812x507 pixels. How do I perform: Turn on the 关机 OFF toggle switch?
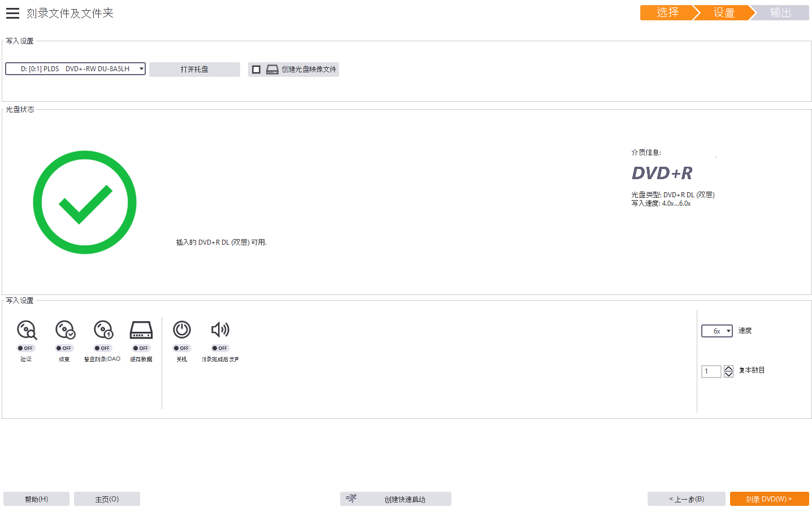coord(182,348)
